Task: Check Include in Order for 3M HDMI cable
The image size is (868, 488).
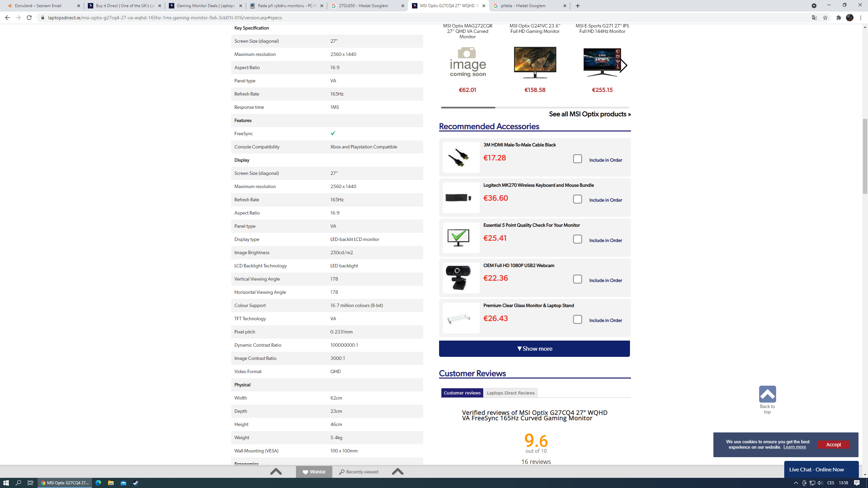Action: pos(577,159)
